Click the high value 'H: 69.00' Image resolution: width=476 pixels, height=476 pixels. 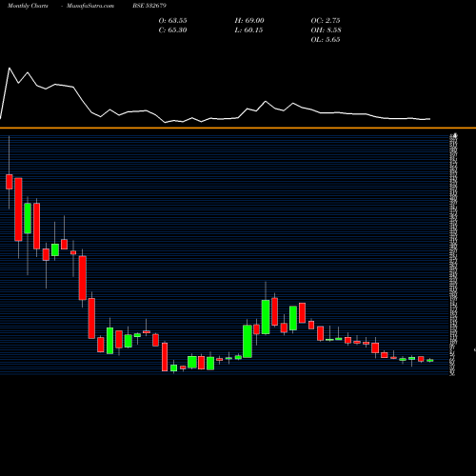click(249, 21)
